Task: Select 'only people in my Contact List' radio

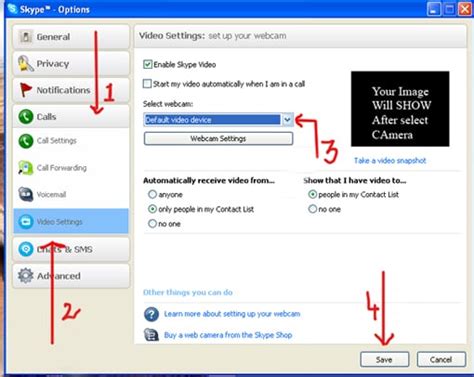Action: pyautogui.click(x=152, y=209)
